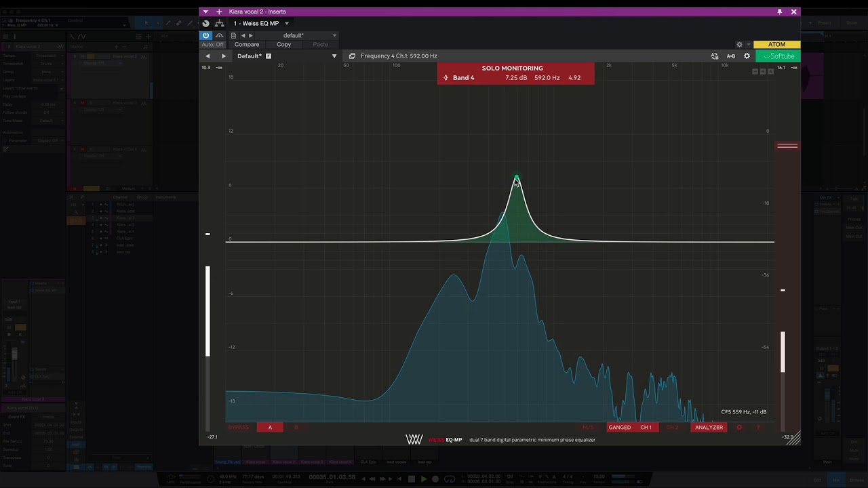Screen dimensions: 868x488
Task: Click the Weiss EQ-MP logo
Action: (x=434, y=440)
